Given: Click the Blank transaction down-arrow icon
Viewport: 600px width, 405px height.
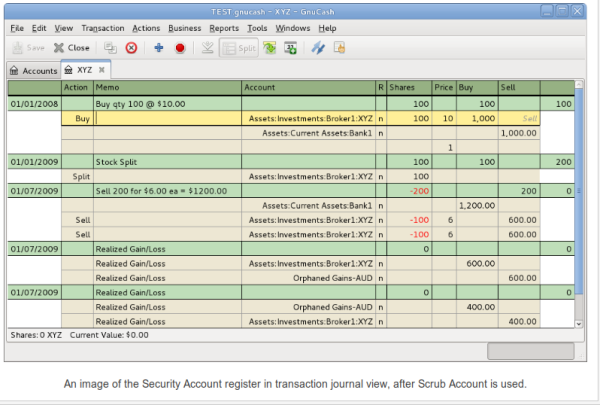Looking at the screenshot, I should [x=207, y=48].
